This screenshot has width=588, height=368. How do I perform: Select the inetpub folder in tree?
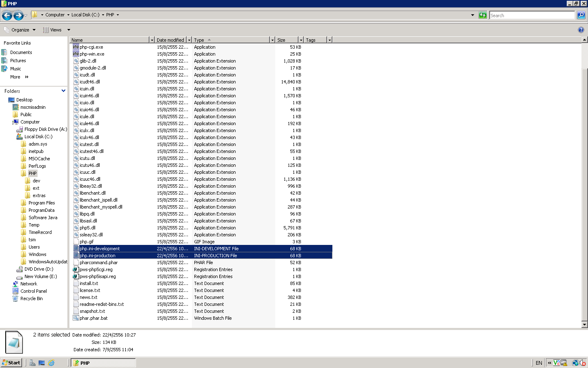[36, 151]
